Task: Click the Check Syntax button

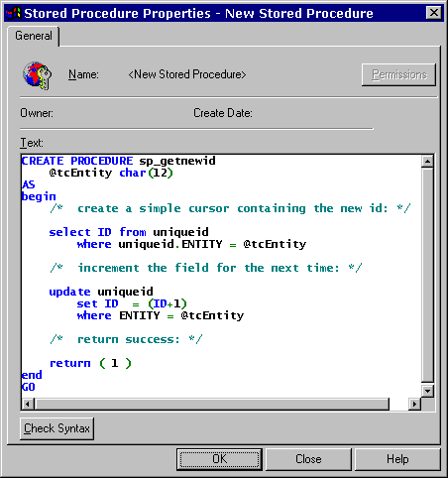Action: coord(56,428)
